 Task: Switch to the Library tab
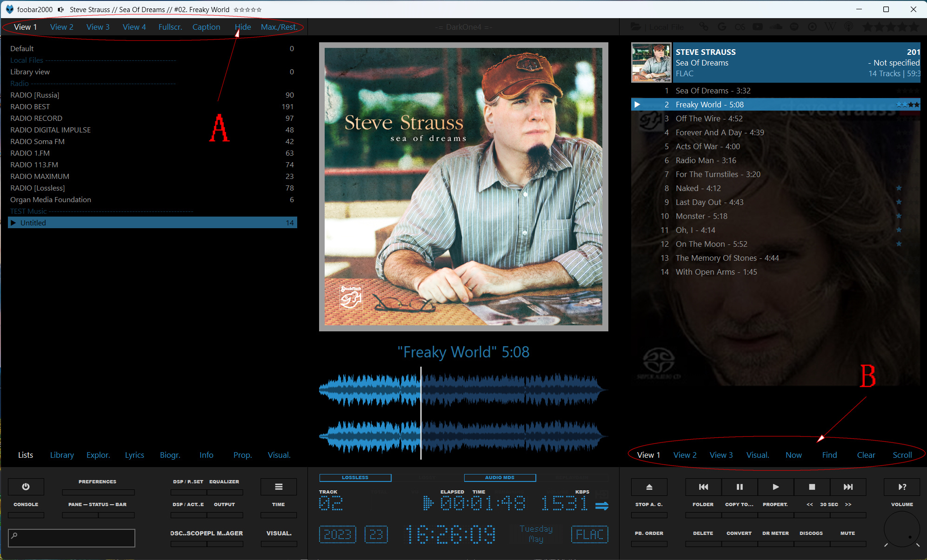pos(62,455)
